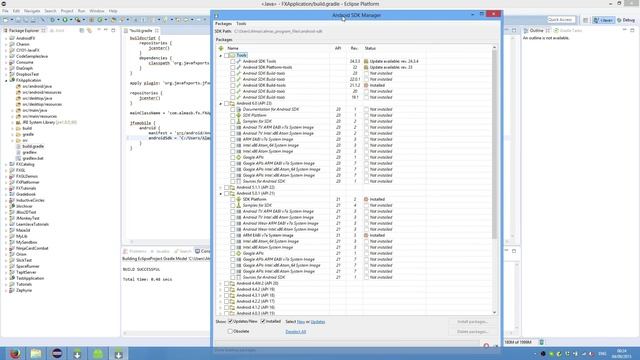Viewport: 640px width, 360px height.
Task: Open the File menu in Eclipse
Action: (x=5, y=11)
